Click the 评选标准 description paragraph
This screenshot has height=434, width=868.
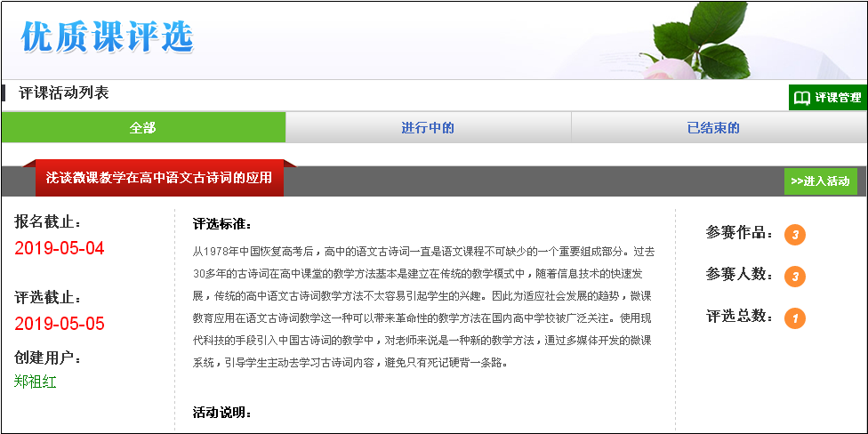(424, 307)
